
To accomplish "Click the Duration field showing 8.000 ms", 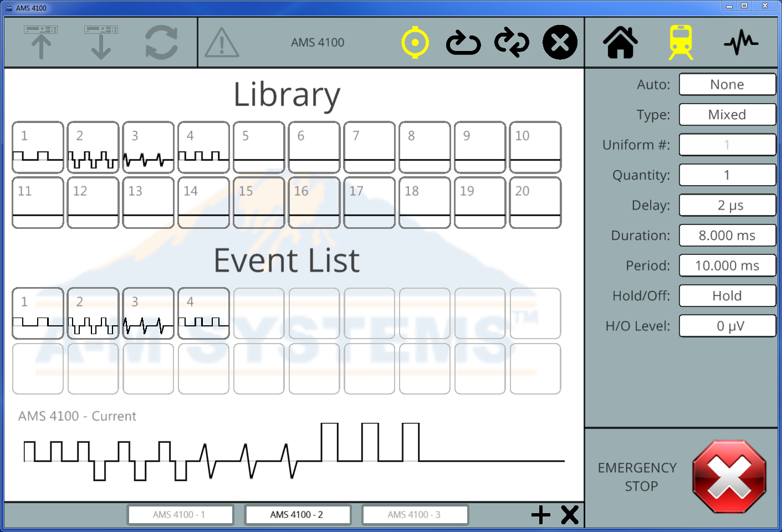I will point(727,236).
